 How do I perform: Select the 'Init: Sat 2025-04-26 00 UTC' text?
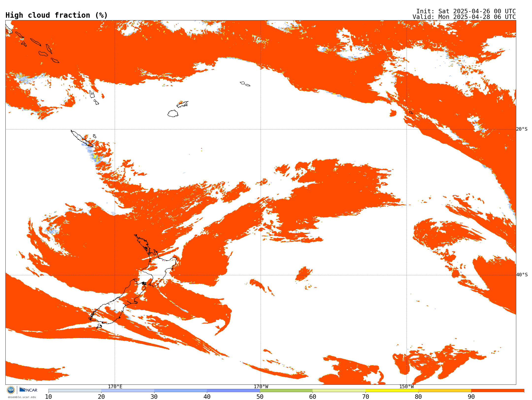click(466, 11)
